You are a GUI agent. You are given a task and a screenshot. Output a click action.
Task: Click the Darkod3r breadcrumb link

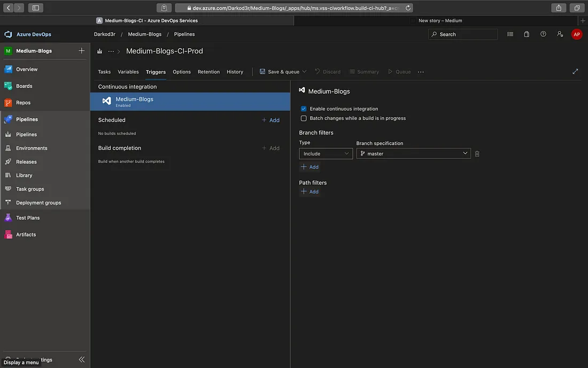(105, 34)
